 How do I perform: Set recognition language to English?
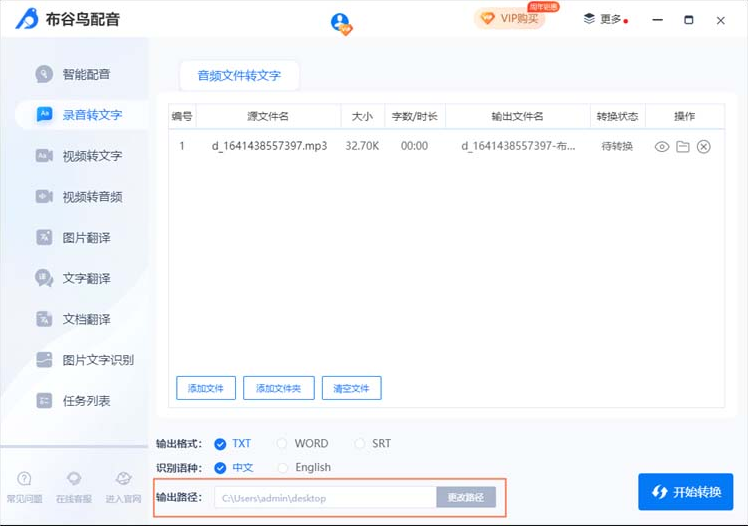tap(283, 468)
